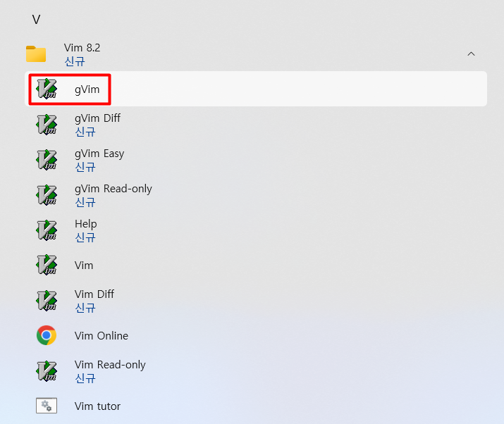
Task: Jump to letter index V header
Action: 36,20
